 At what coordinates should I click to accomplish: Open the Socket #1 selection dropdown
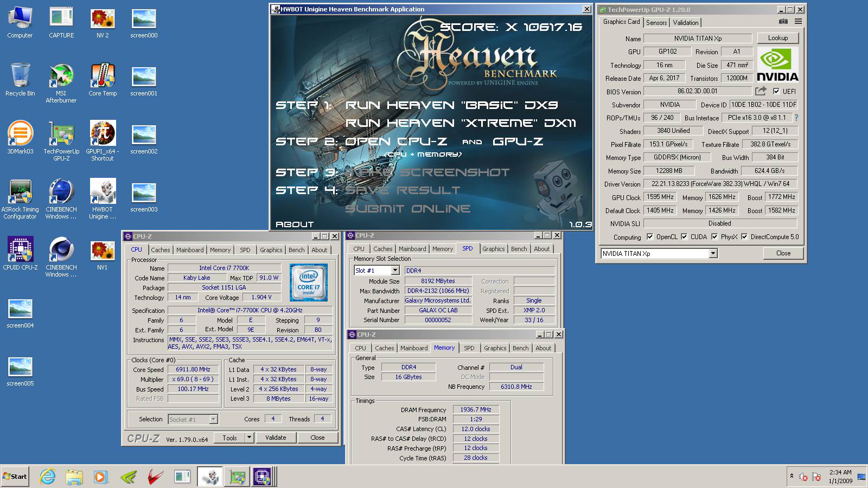[213, 419]
